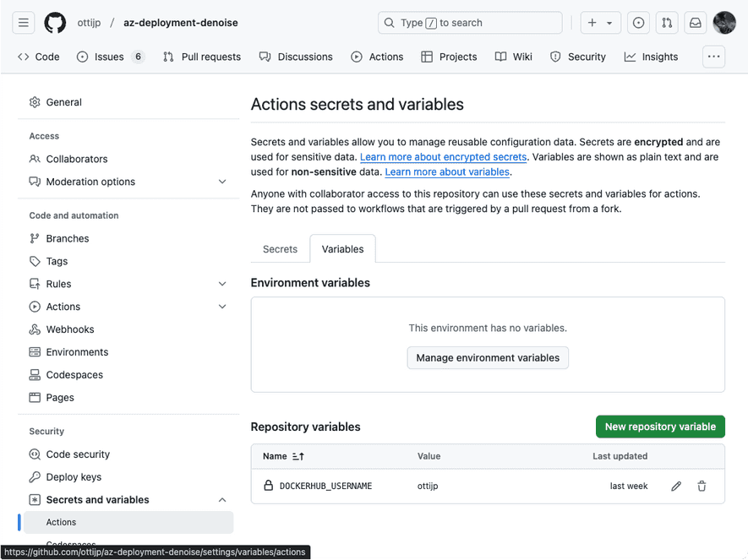Click the pull requests icon in header
This screenshot has width=748, height=560.
[x=667, y=23]
